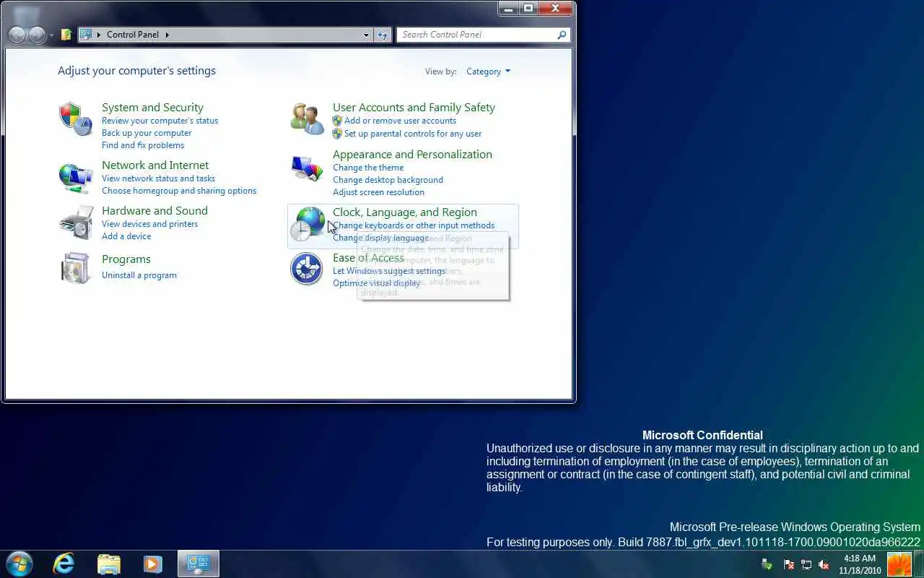
Task: Open User Accounts and Family Safety
Action: point(414,108)
